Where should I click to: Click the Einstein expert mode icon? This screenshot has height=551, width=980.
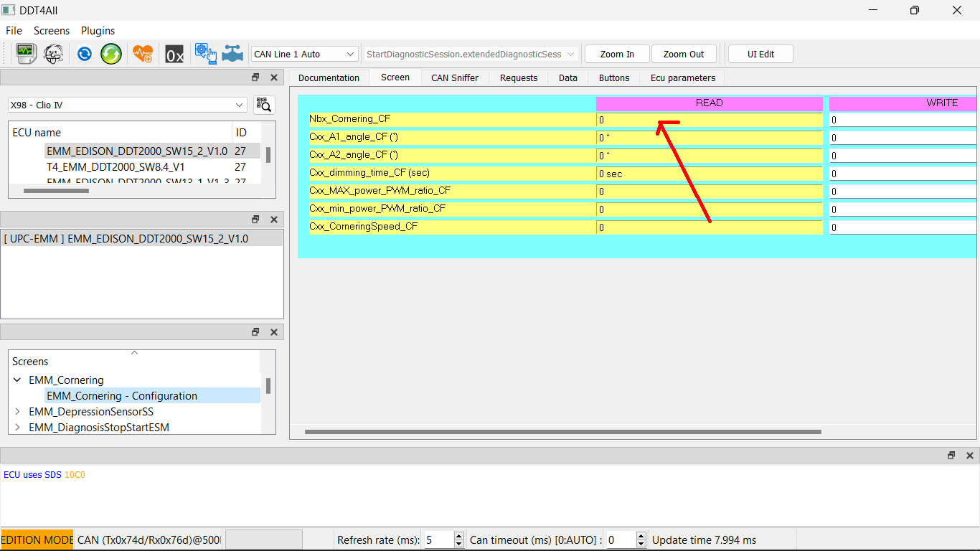click(53, 53)
